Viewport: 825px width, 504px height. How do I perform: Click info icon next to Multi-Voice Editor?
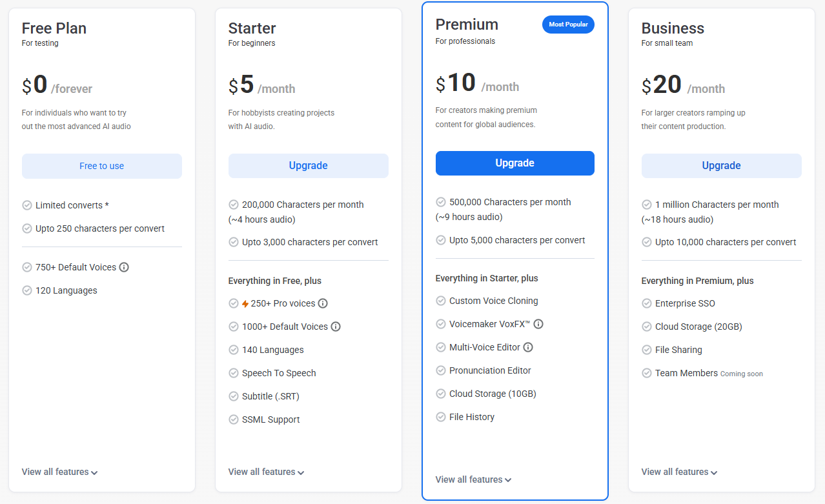pos(528,347)
